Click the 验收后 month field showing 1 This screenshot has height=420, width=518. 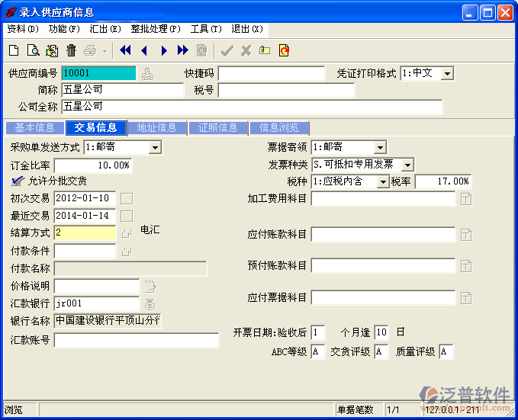pyautogui.click(x=318, y=332)
